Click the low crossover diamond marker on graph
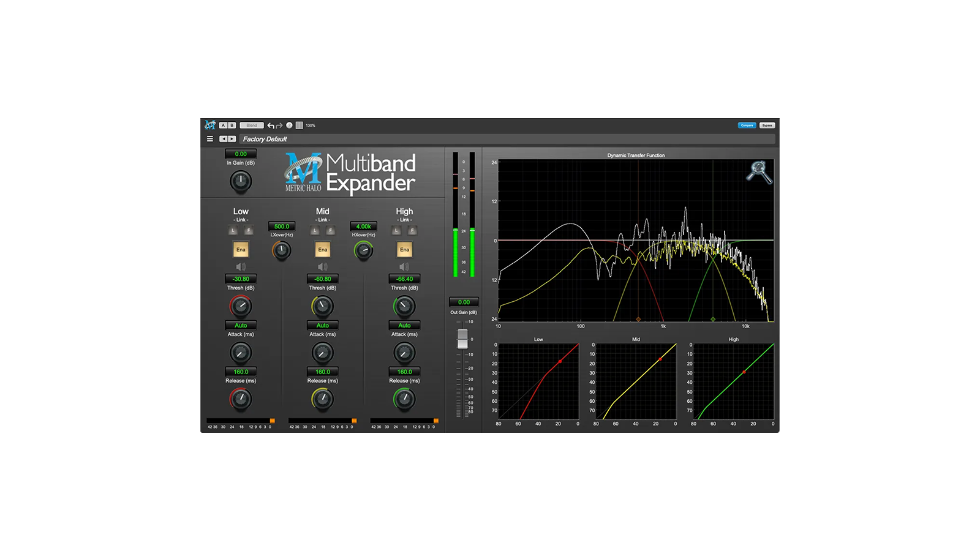 (638, 319)
